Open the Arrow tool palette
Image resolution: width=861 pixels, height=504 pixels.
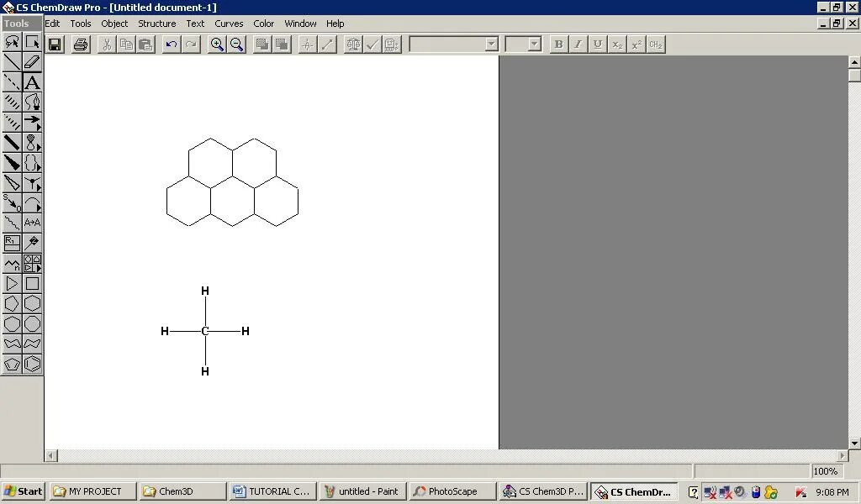click(x=33, y=123)
